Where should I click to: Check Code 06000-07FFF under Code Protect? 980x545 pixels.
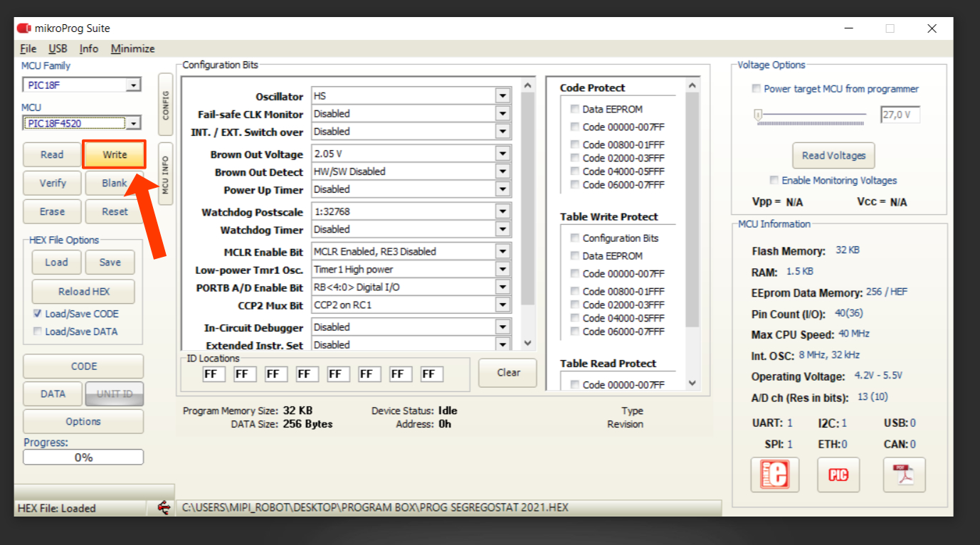pyautogui.click(x=574, y=185)
